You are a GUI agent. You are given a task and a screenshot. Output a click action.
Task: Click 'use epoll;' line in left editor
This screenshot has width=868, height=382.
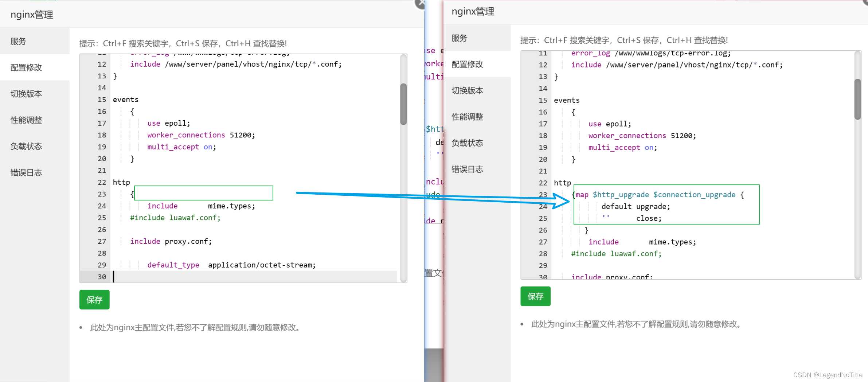(169, 123)
